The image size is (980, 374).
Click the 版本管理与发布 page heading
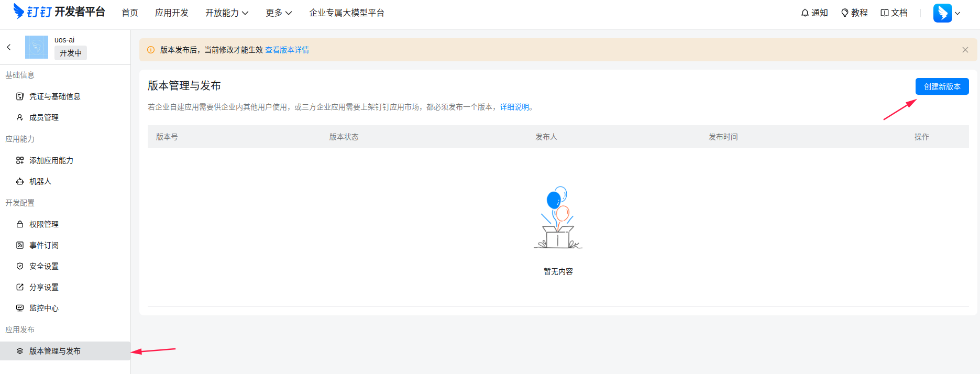[184, 85]
